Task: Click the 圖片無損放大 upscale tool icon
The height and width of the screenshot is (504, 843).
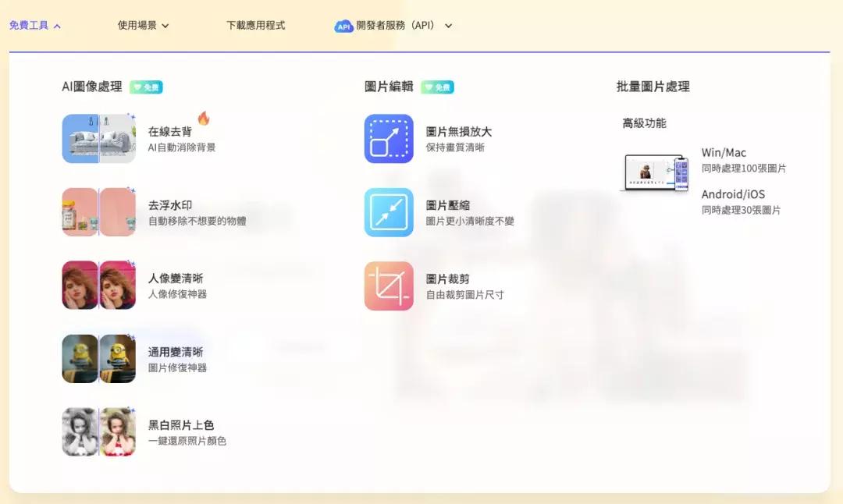Action: (389, 139)
